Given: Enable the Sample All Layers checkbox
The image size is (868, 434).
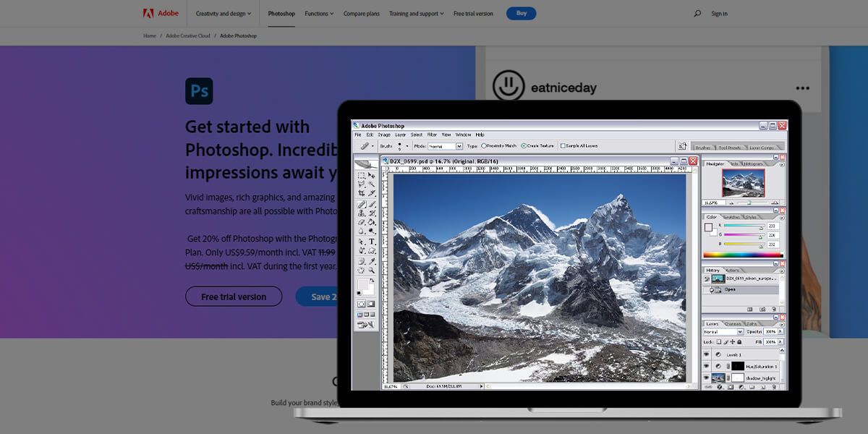Looking at the screenshot, I should (x=563, y=145).
